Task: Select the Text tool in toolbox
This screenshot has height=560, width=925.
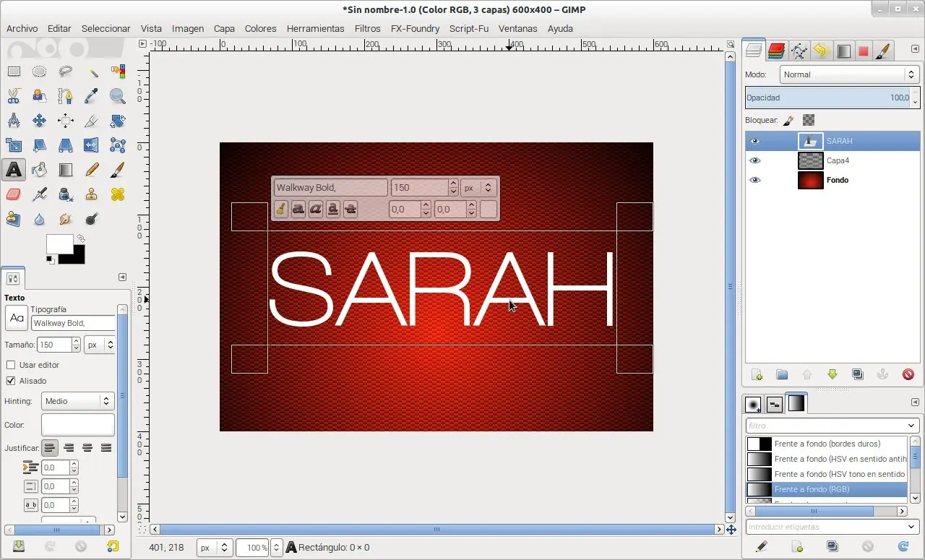Action: point(14,170)
